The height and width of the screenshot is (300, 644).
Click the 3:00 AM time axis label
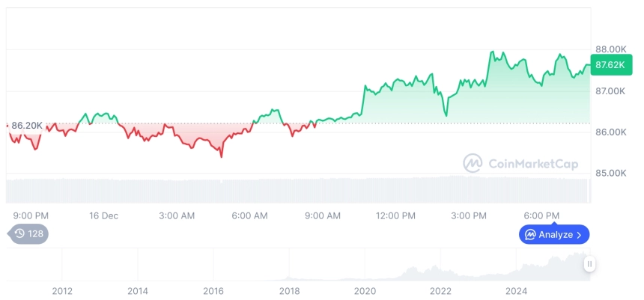[x=177, y=216]
